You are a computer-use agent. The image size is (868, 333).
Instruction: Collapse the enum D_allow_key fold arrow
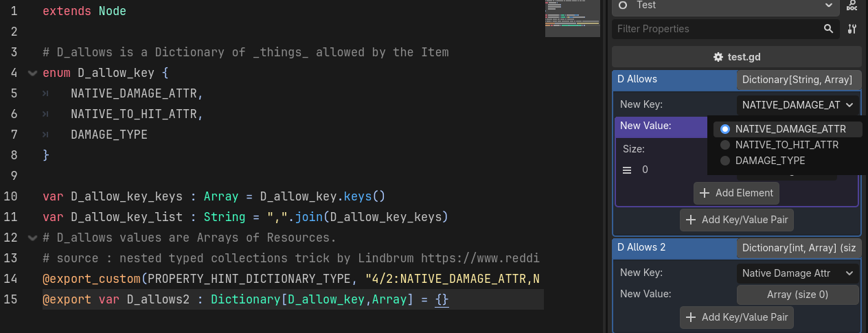[32, 73]
